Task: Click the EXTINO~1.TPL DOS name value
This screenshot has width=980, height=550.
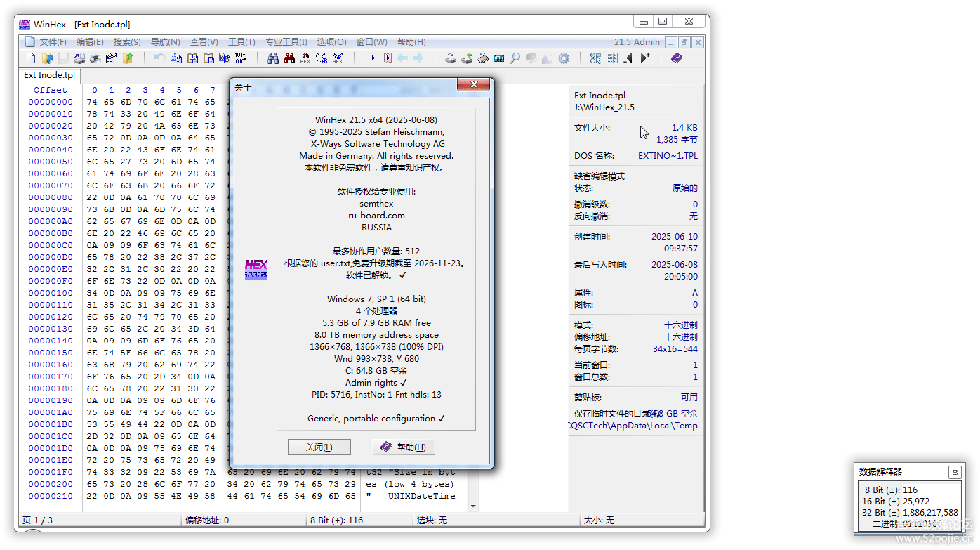Action: pos(668,156)
